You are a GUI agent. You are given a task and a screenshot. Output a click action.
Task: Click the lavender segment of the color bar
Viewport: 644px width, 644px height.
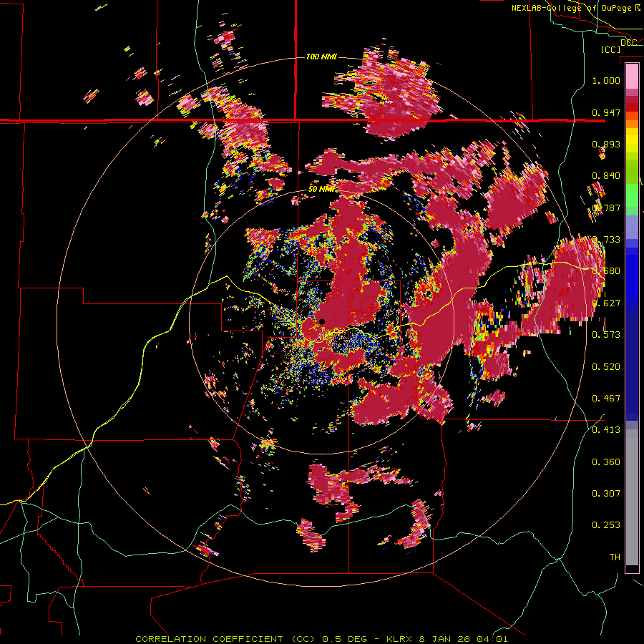632,227
